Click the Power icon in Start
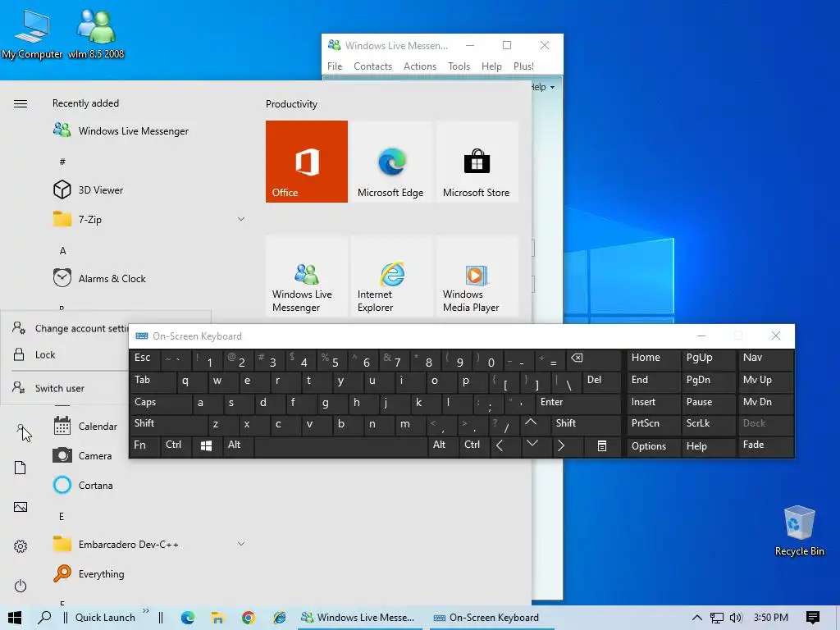Viewport: 840px width, 630px height. [21, 586]
